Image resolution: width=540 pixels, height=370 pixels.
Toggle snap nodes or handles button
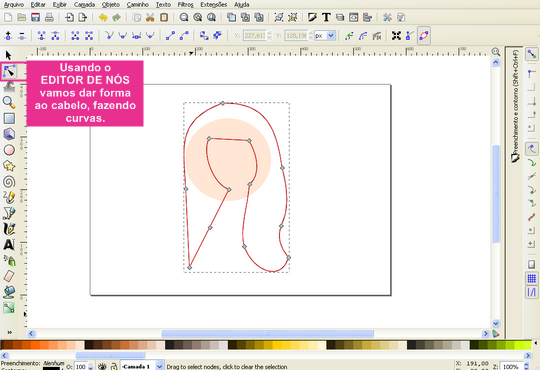click(x=532, y=149)
